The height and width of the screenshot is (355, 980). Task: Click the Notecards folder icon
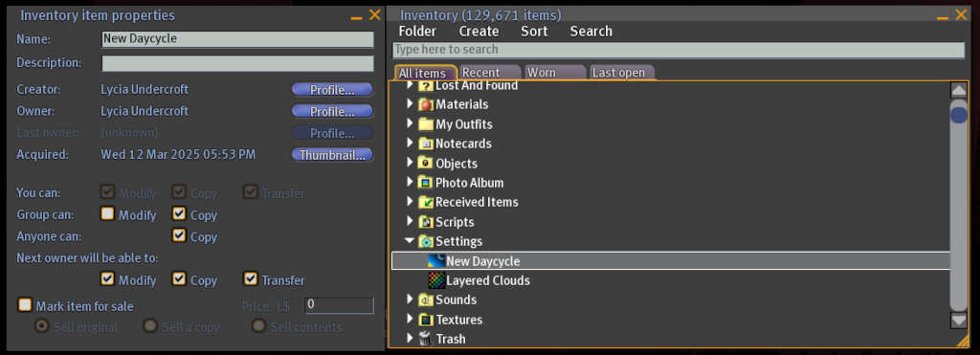pyautogui.click(x=426, y=144)
